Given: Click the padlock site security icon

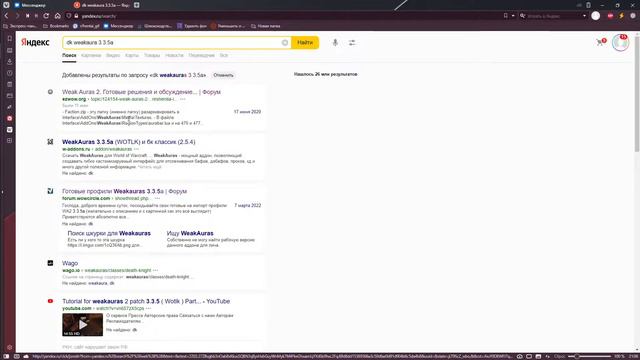Looking at the screenshot, I should click(76, 16).
